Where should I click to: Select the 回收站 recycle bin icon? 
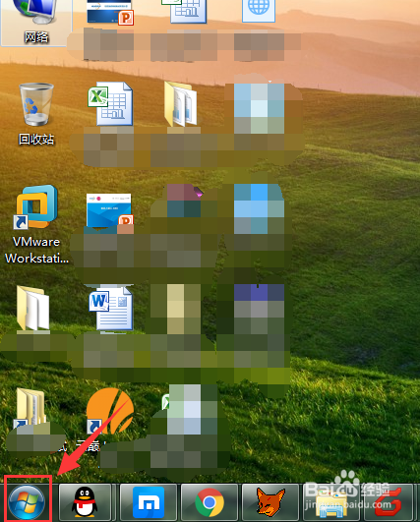(x=36, y=114)
